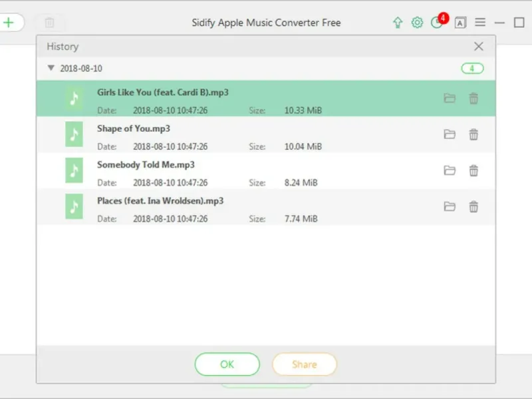Open folder for Shape of You.mp3
532x399 pixels.
point(450,134)
